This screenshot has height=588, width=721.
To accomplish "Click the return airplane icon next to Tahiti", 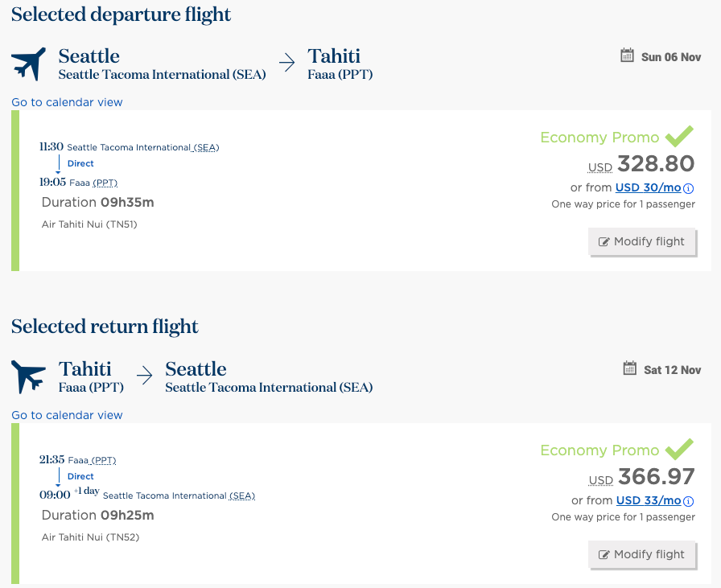I will (28, 376).
